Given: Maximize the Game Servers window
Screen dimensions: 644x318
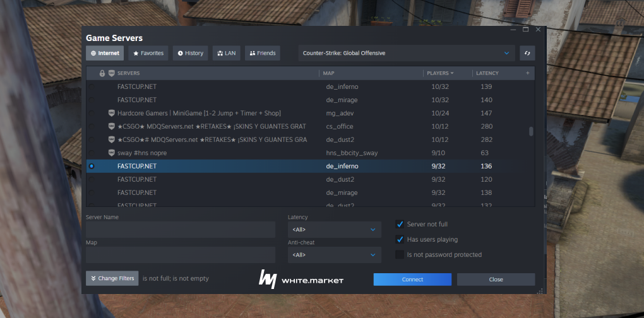Looking at the screenshot, I should [525, 30].
